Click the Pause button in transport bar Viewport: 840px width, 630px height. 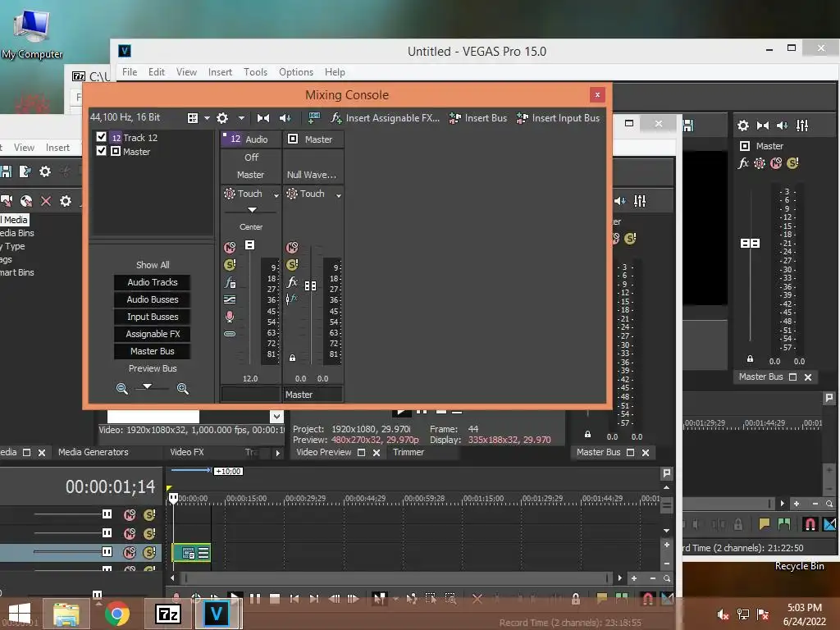(255, 598)
